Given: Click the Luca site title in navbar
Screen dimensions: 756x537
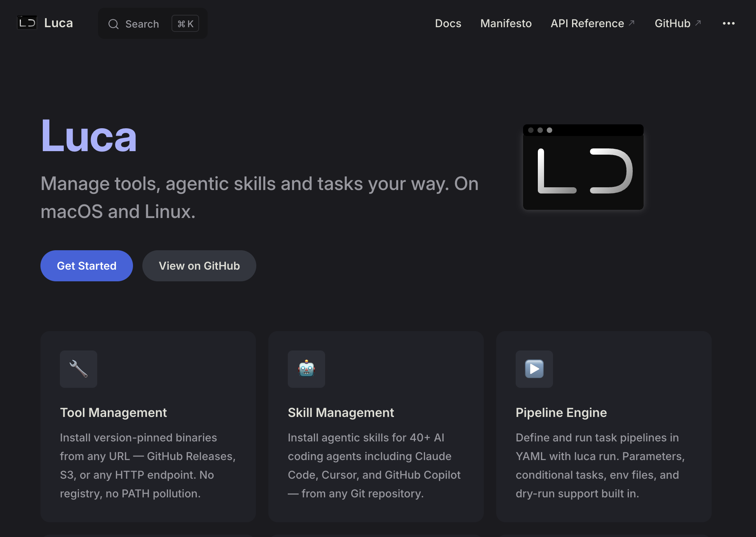Looking at the screenshot, I should click(59, 23).
